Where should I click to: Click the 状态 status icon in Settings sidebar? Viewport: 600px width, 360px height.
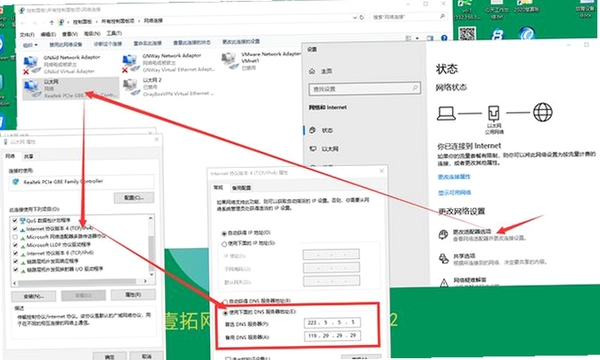click(x=313, y=130)
